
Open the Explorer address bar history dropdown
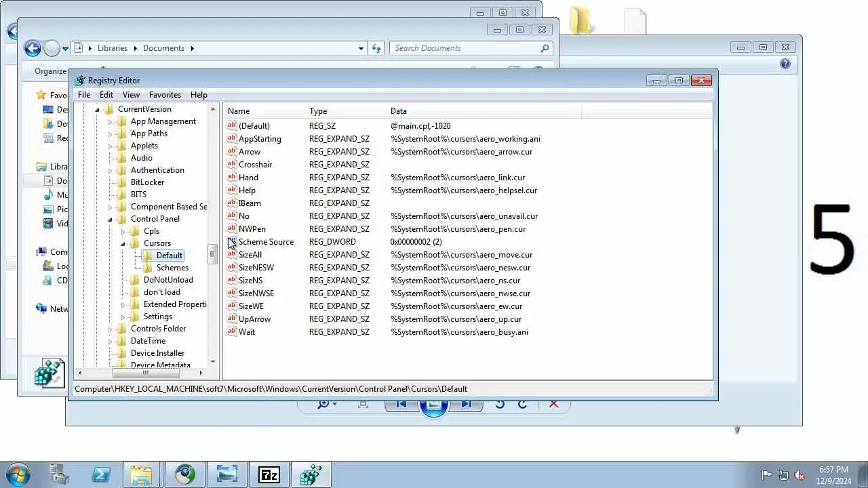pos(361,48)
